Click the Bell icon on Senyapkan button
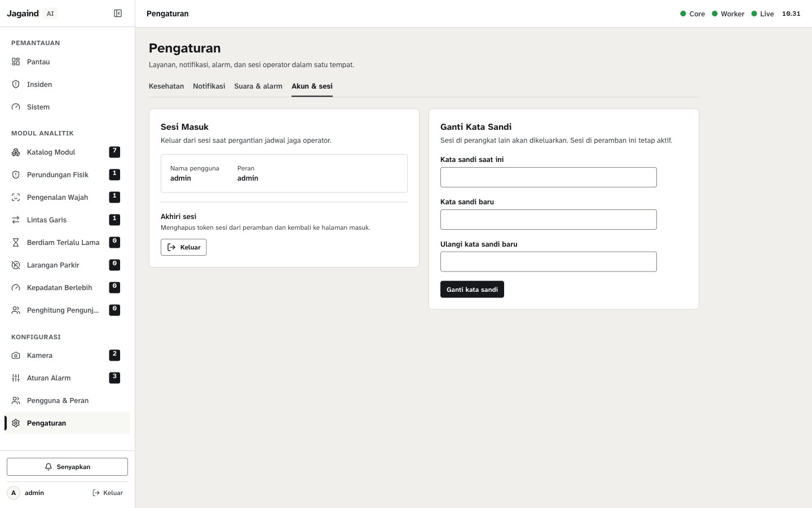The image size is (812, 508). point(48,467)
